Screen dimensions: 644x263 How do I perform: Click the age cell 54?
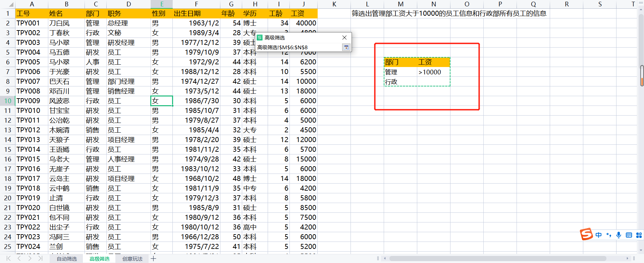pyautogui.click(x=231, y=23)
